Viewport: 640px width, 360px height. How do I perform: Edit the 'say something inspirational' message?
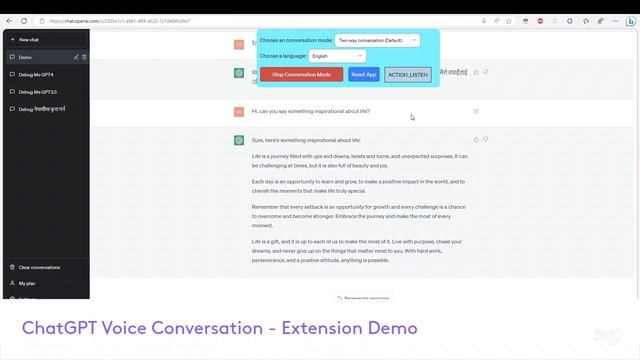(x=476, y=111)
